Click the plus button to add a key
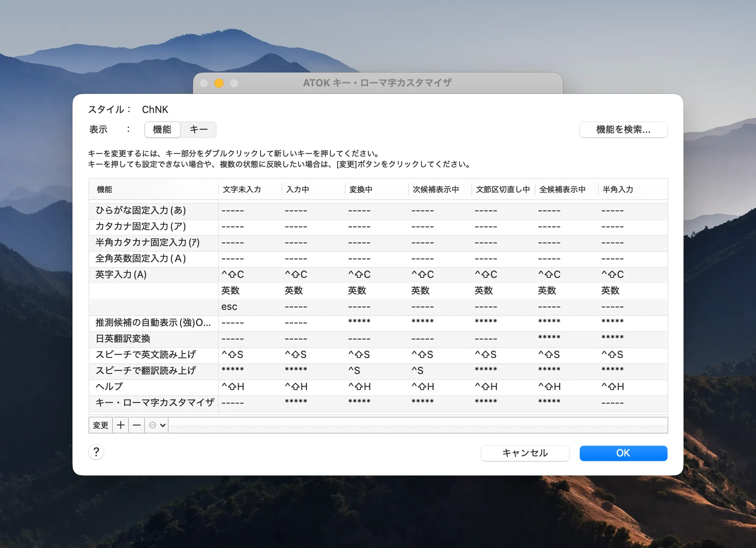Image resolution: width=756 pixels, height=548 pixels. point(121,425)
